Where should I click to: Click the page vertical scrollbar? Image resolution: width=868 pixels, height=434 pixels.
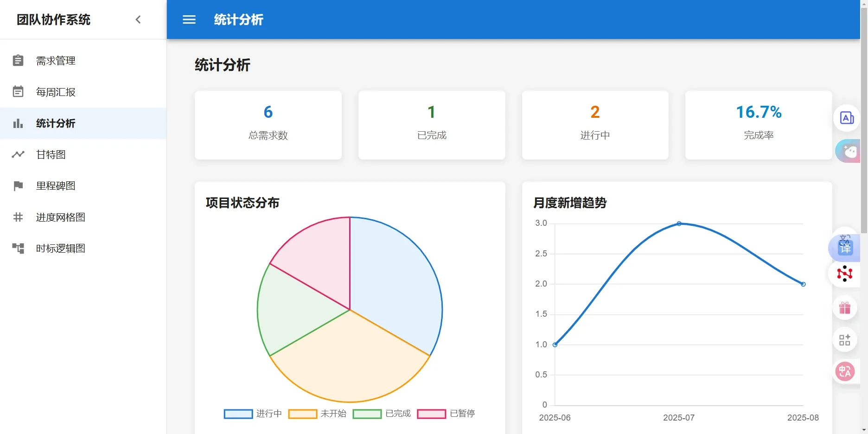click(864, 116)
